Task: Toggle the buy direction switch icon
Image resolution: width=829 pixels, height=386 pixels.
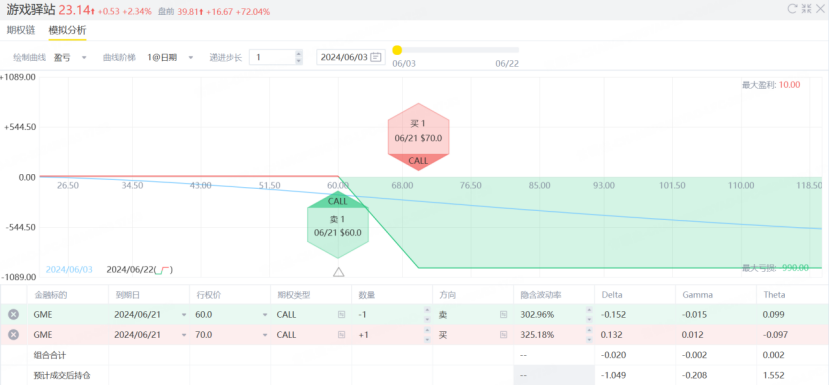Action: click(503, 335)
